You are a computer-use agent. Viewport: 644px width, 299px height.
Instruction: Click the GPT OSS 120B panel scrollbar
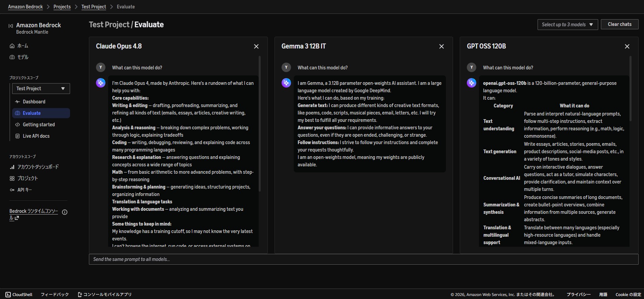[x=630, y=89]
